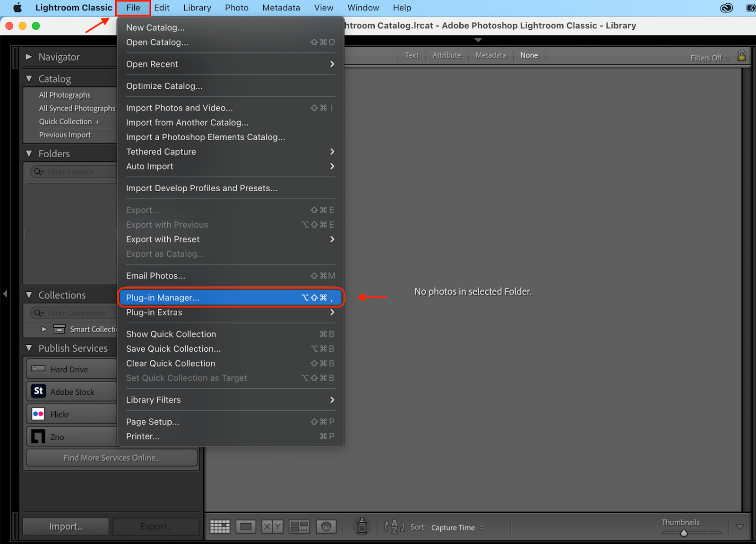The width and height of the screenshot is (756, 544).
Task: Select All Synced Photographs
Action: [x=77, y=108]
